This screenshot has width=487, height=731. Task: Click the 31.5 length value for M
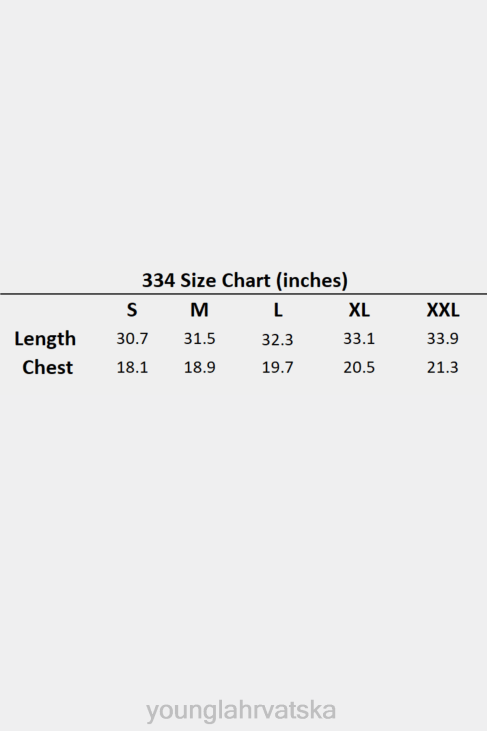pos(199,338)
